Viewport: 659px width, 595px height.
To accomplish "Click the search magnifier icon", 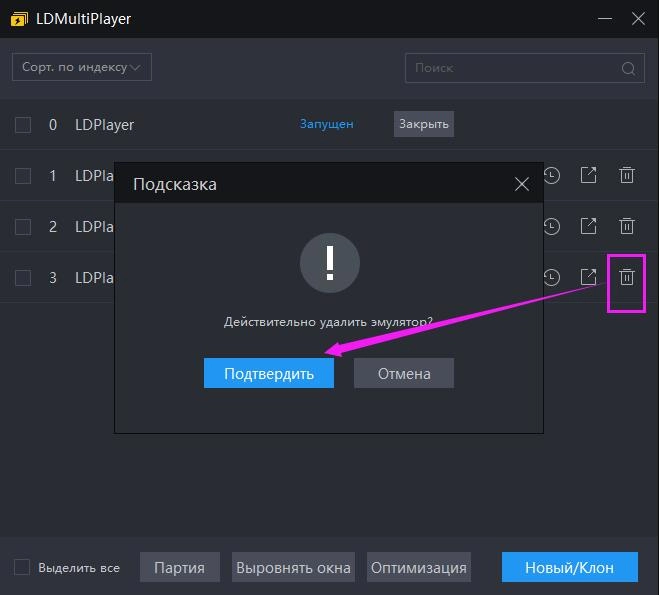I will 628,69.
